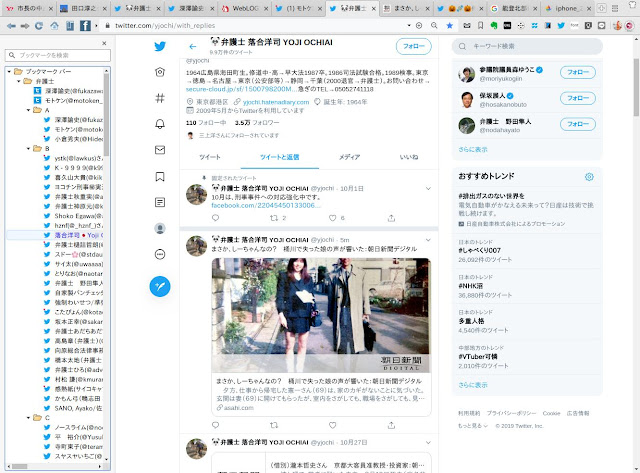Image resolution: width=640 pixels, height=473 pixels.
Task: Open the Explore hashtag icon
Action: point(160,98)
